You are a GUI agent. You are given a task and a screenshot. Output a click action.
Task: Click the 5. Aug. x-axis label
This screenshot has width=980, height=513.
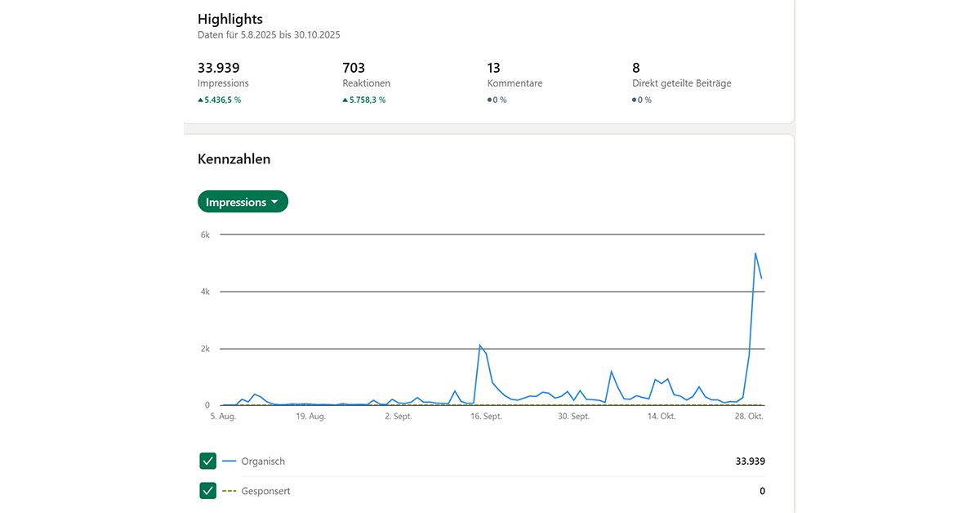pyautogui.click(x=222, y=417)
